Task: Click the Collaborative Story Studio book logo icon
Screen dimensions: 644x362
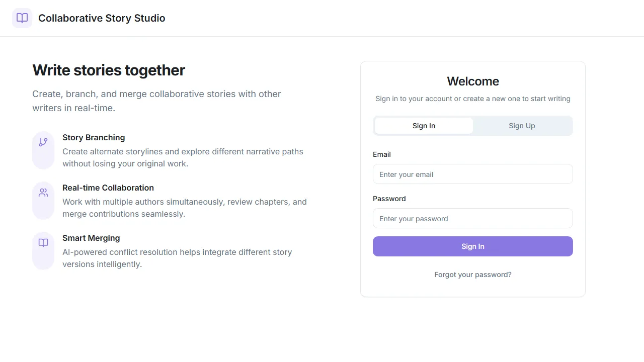Action: (22, 18)
